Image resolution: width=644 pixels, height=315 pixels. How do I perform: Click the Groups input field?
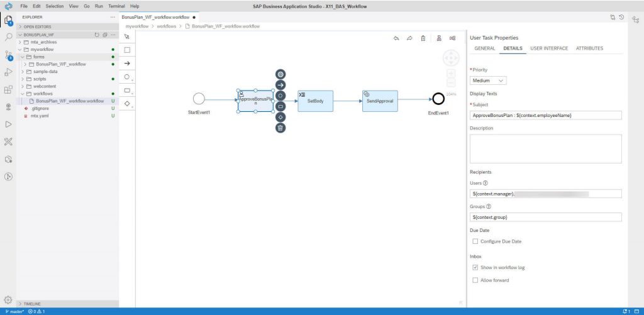(x=545, y=218)
